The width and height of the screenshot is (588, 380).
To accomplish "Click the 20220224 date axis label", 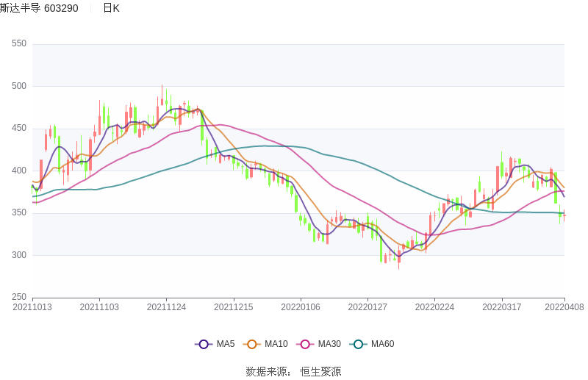I will pos(434,307).
